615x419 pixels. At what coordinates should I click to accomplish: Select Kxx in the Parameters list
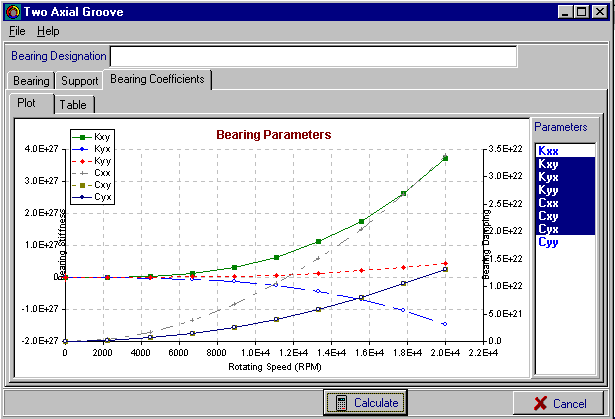tap(549, 150)
